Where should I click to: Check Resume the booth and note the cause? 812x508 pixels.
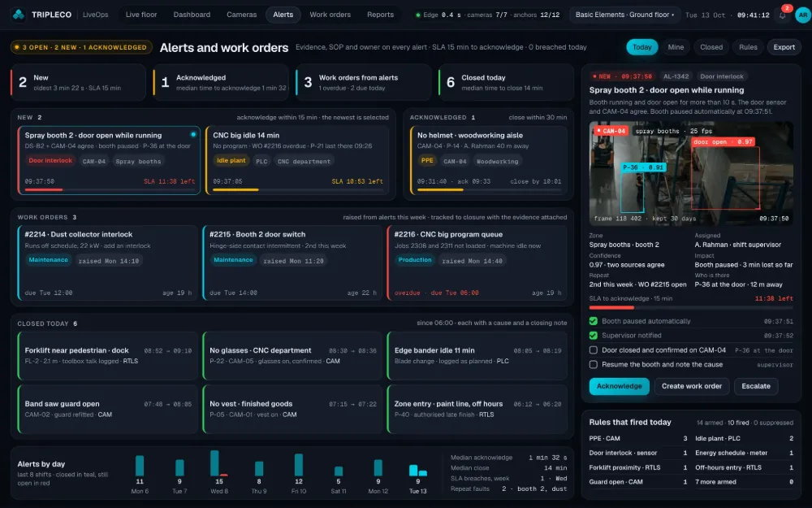pyautogui.click(x=594, y=364)
